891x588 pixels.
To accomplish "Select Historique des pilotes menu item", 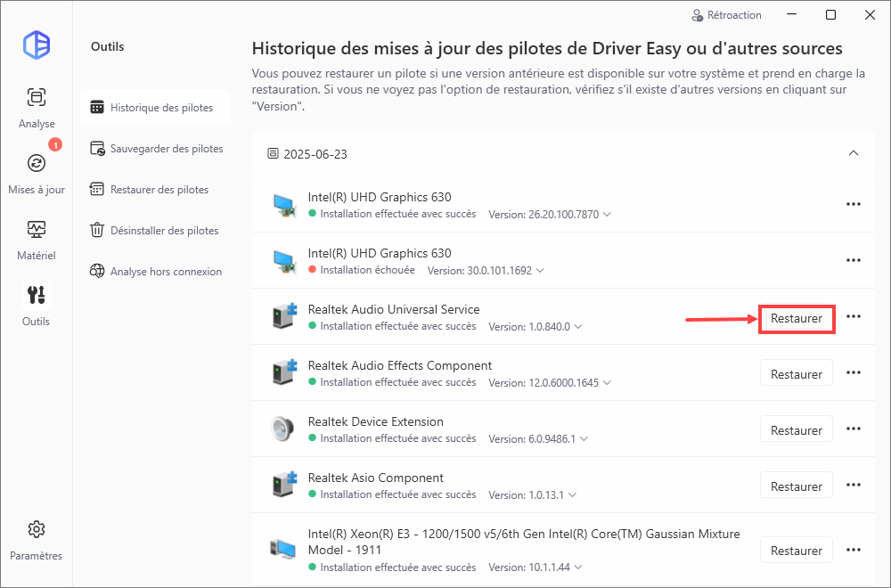I will click(155, 108).
